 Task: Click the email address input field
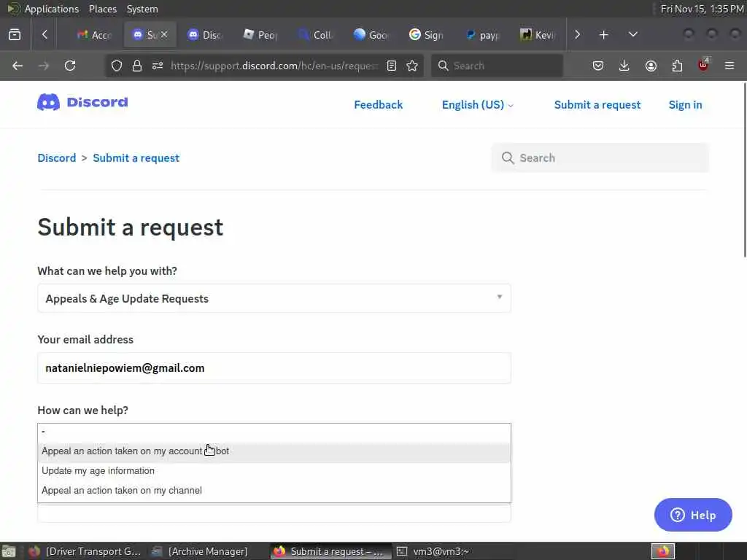[274, 368]
